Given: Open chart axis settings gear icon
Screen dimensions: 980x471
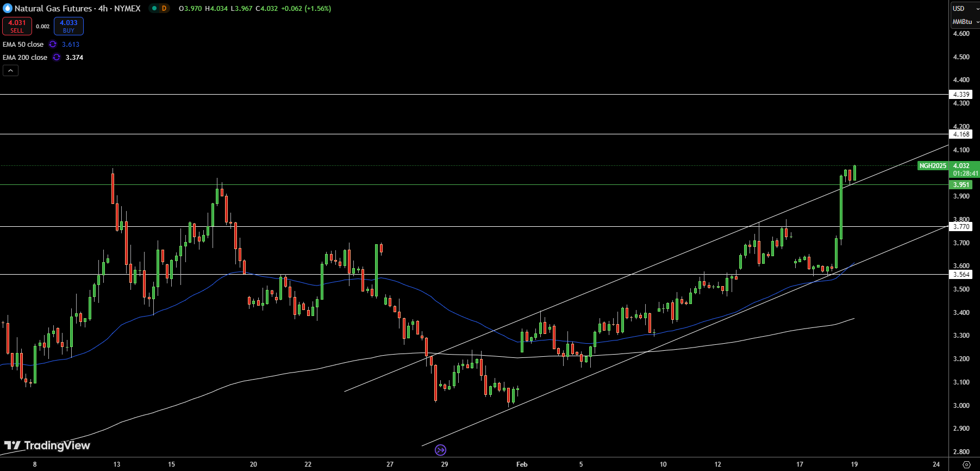Looking at the screenshot, I should [x=966, y=464].
